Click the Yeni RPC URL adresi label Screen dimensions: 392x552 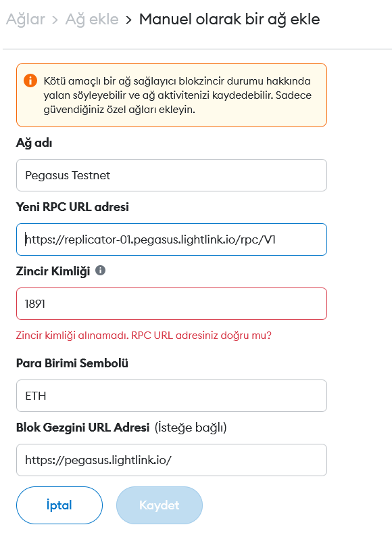72,206
